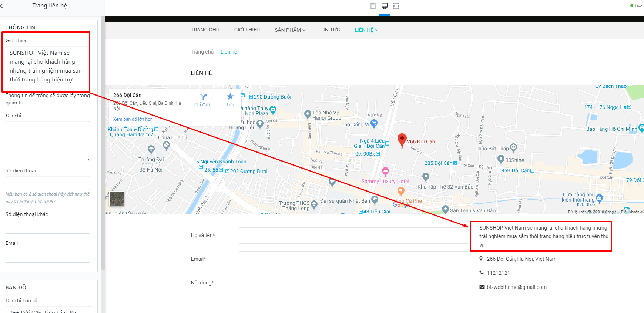The height and width of the screenshot is (313, 644).
Task: Click the bizwebtheme@gmail.com text
Action: point(517,287)
